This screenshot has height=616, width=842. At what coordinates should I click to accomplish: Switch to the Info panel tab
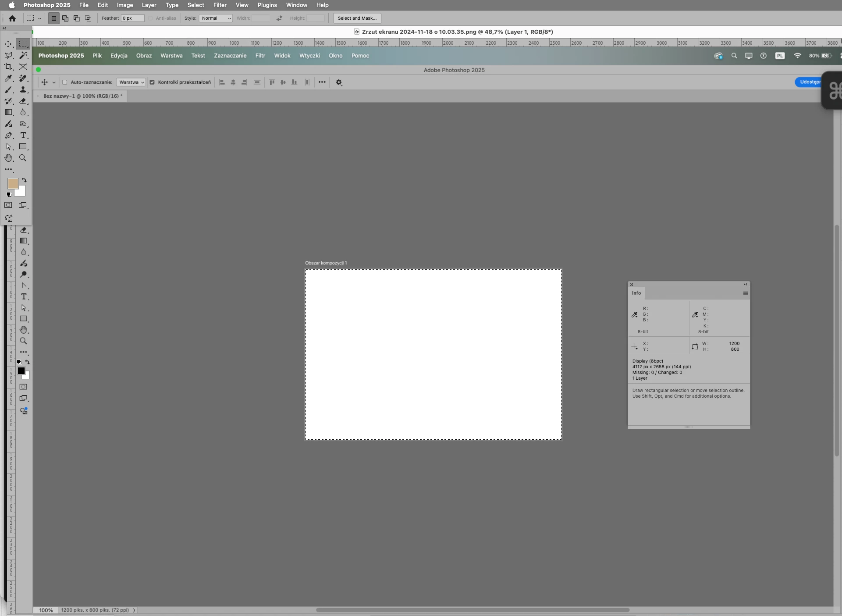pos(636,293)
